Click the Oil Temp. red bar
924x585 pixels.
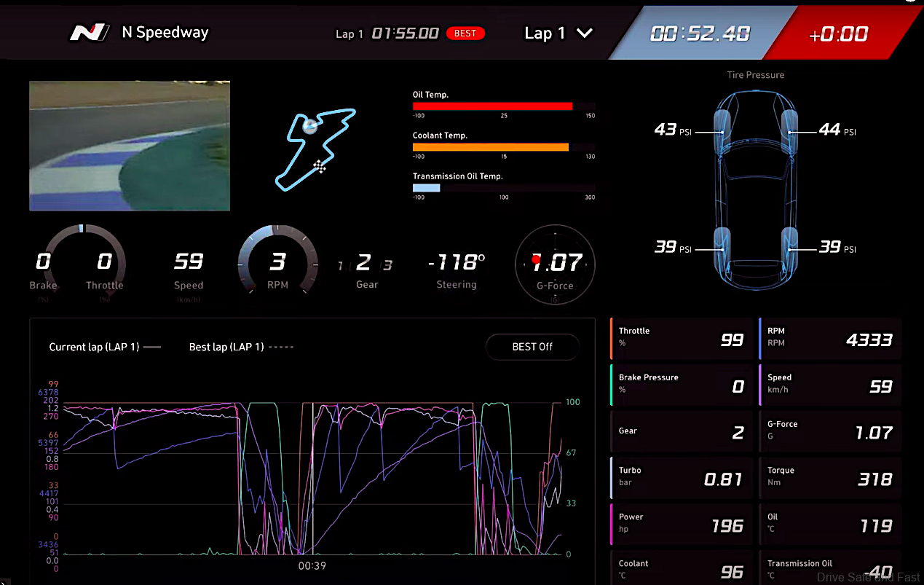point(492,106)
